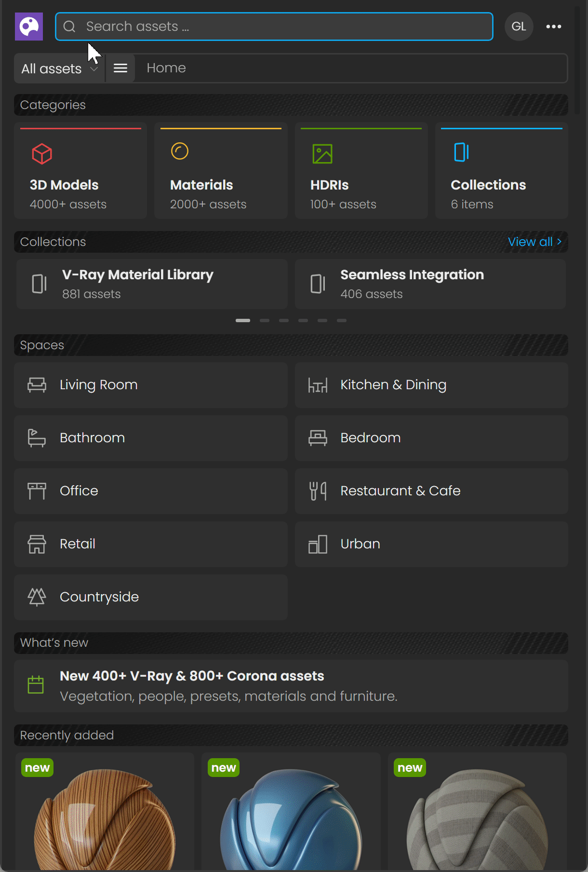Select the fifth carousel page indicator
Image resolution: width=588 pixels, height=872 pixels.
(322, 320)
